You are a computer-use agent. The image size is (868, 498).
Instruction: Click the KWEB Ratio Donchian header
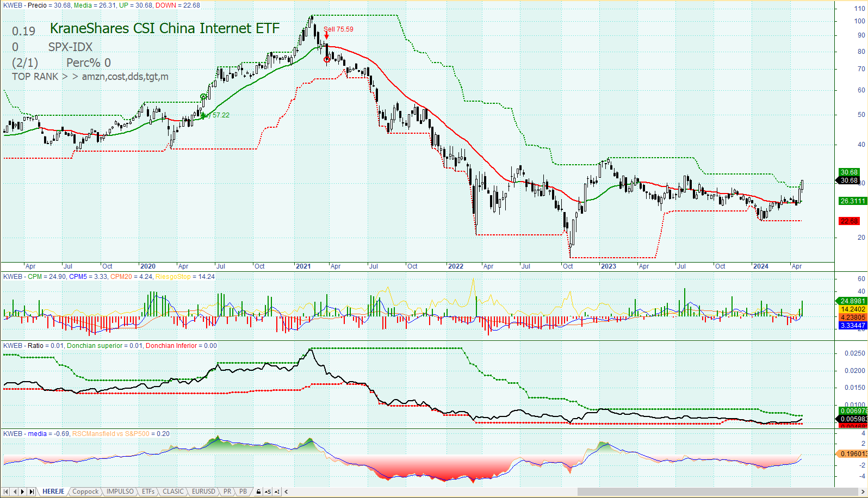tap(110, 346)
